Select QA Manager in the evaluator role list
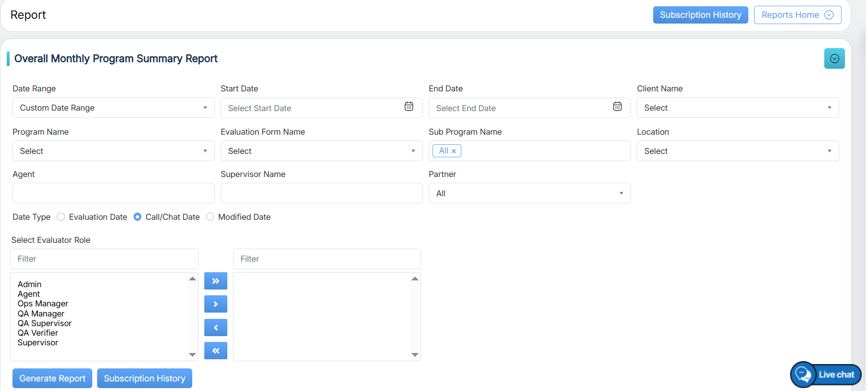The height and width of the screenshot is (391, 868). [x=41, y=314]
